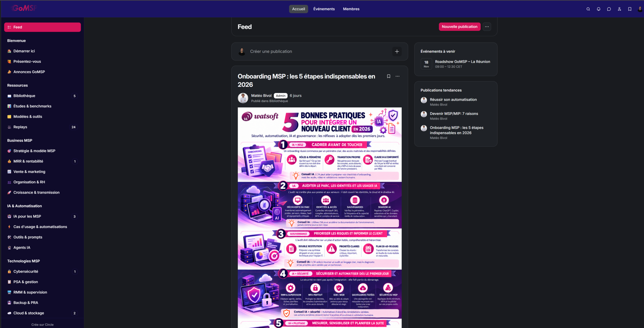Screen dimensions: 644x328
Task: Open Matéo Bivol author profile name
Action: tap(261, 96)
